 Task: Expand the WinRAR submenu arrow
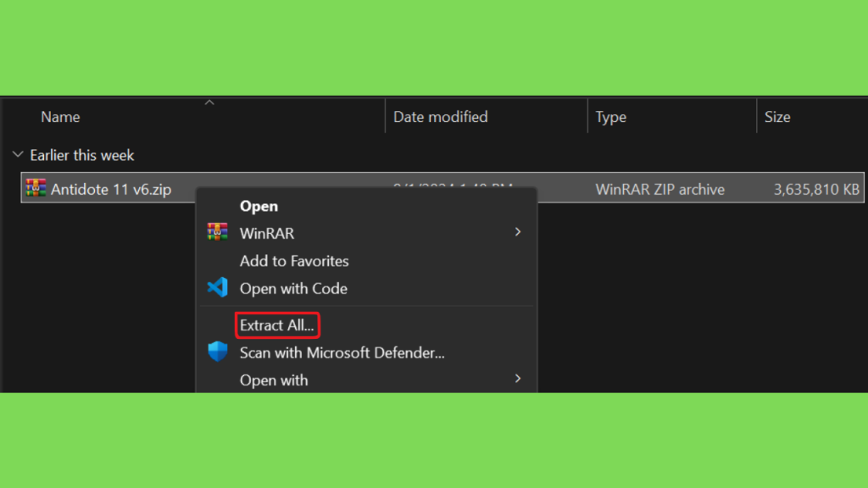pos(518,232)
